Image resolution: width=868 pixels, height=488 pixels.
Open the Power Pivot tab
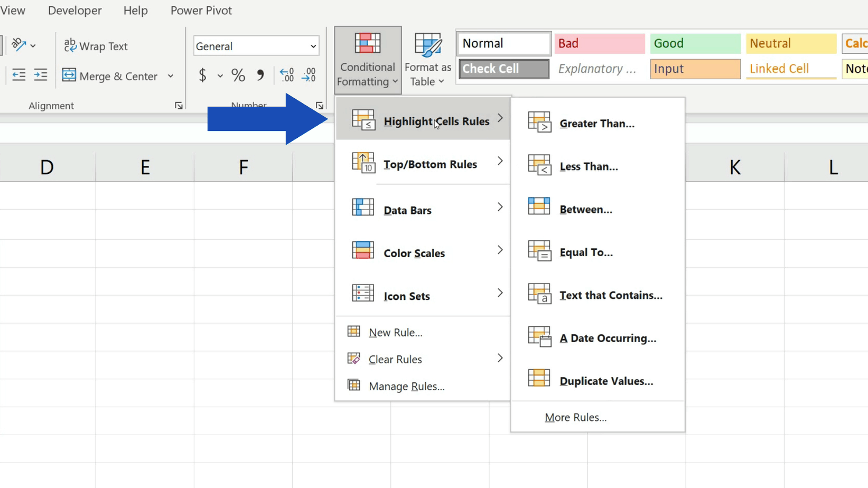point(201,10)
